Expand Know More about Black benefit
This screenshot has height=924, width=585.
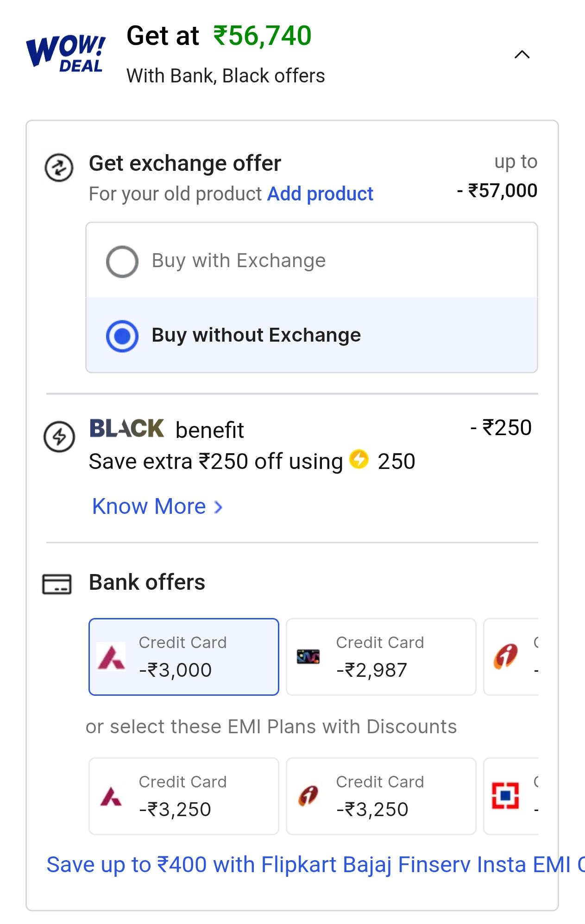click(x=157, y=506)
